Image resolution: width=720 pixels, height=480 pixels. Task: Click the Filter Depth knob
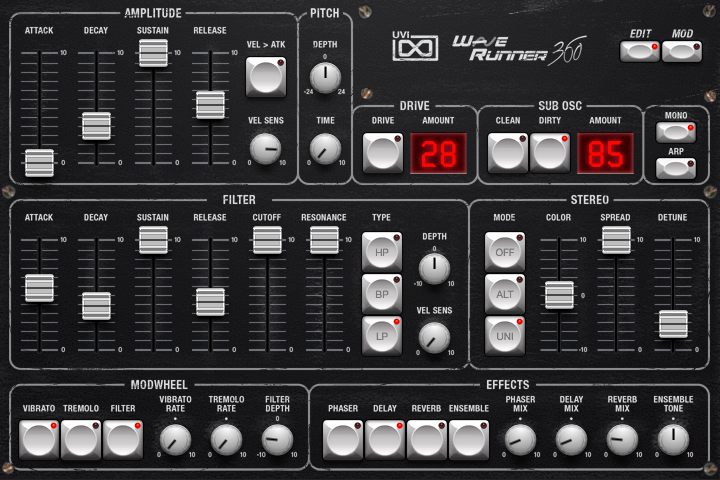pos(434,268)
